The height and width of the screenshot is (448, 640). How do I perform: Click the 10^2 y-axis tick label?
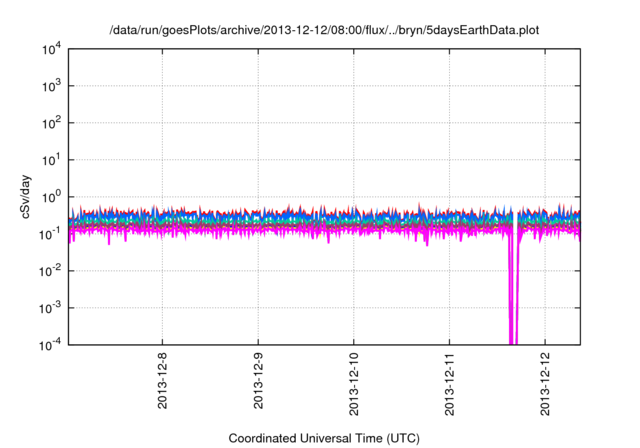point(51,123)
